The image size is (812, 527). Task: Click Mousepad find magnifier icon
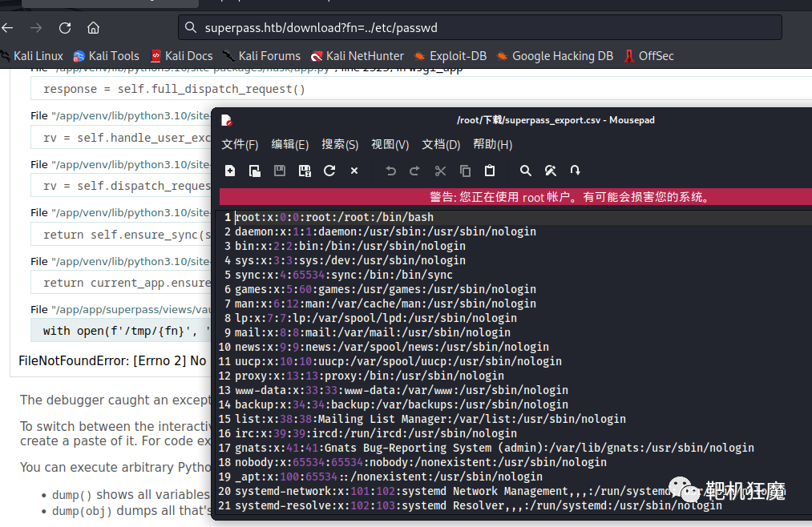(526, 171)
